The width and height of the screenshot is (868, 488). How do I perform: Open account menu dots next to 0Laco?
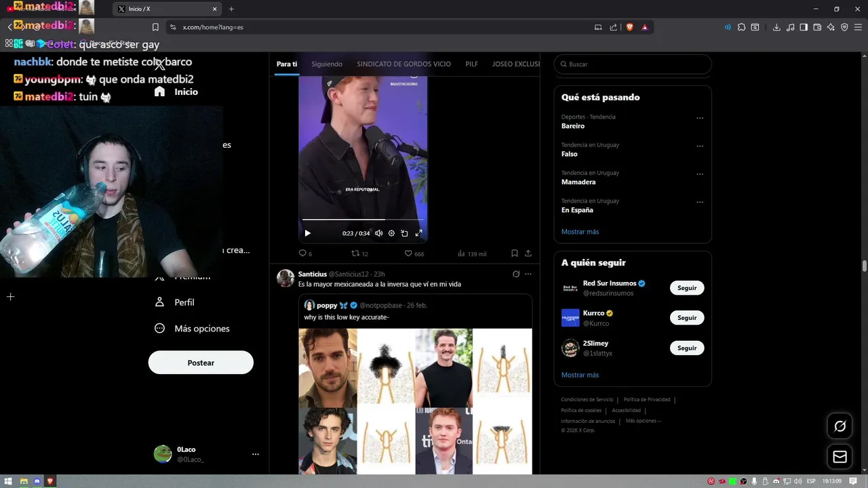coord(256,454)
